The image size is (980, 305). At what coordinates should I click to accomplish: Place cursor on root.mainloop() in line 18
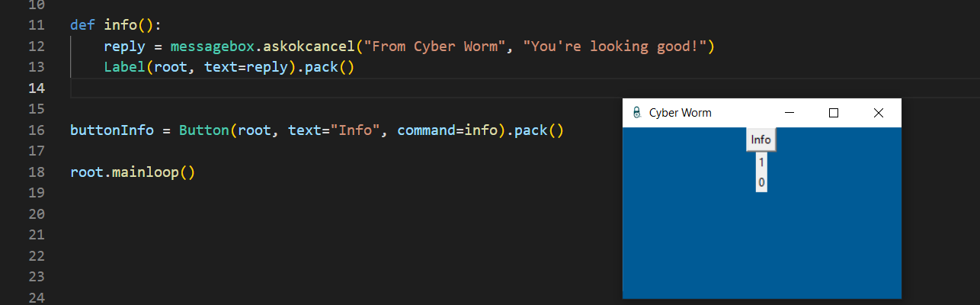(133, 172)
